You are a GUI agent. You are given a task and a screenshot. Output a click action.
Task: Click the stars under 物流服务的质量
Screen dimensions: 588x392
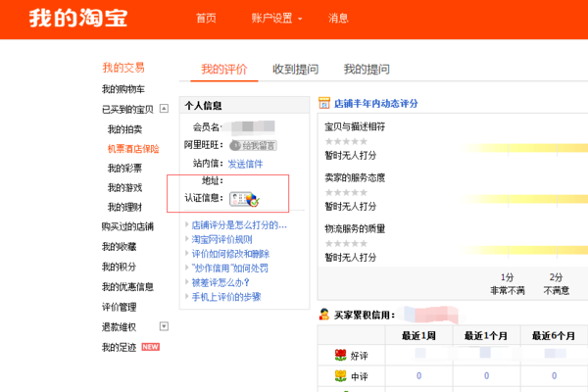point(346,243)
